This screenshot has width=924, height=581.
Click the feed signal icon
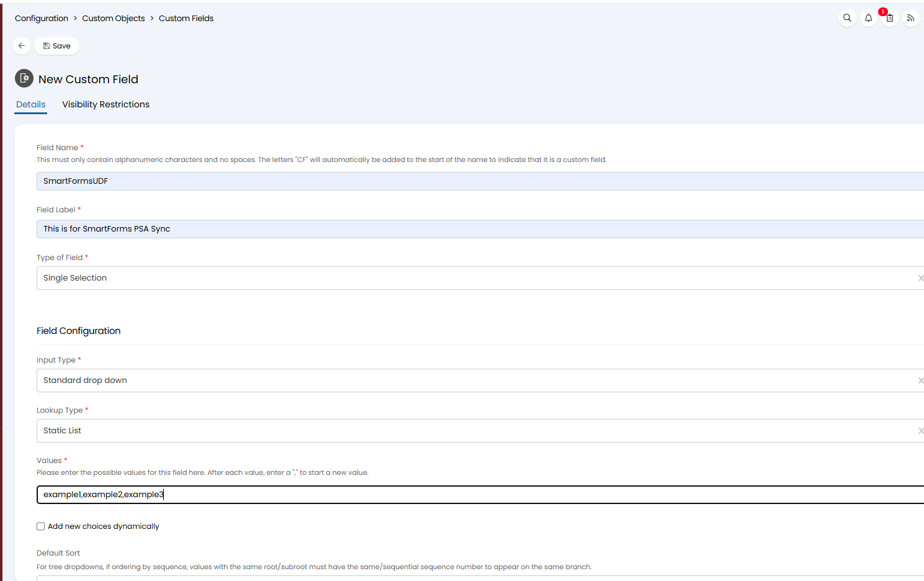pos(910,18)
